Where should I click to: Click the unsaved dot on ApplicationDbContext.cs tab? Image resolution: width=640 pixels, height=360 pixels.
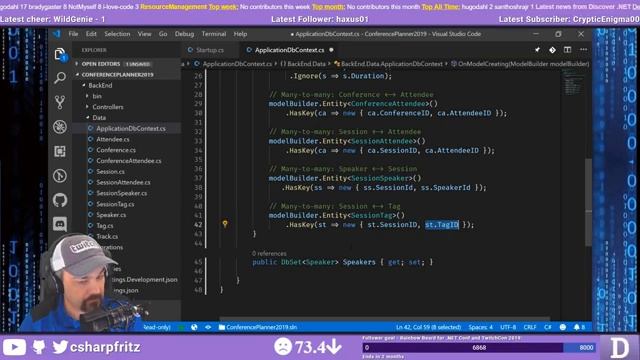coord(331,50)
